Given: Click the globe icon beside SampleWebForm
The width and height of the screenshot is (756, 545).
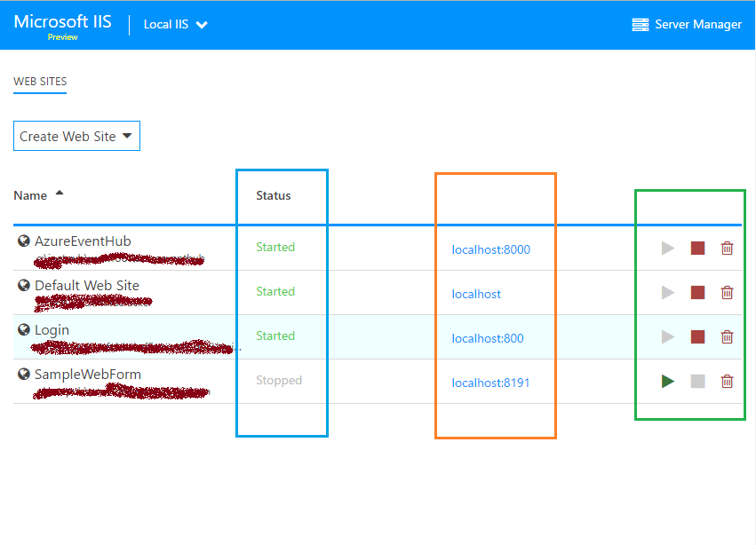Looking at the screenshot, I should coord(24,374).
